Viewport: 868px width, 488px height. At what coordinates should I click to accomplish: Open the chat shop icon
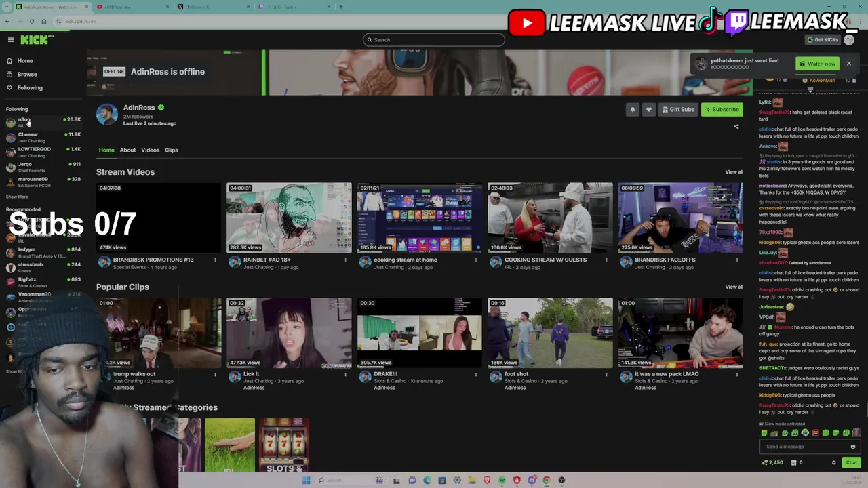(793, 462)
